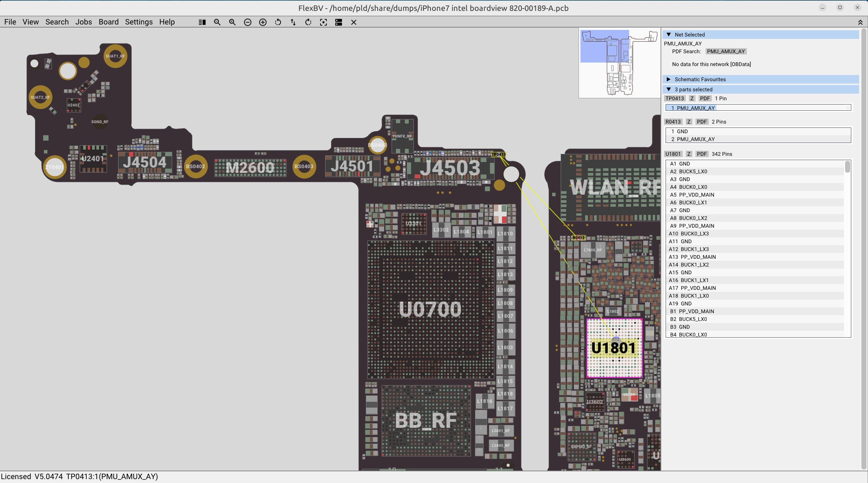This screenshot has height=483, width=868.
Task: Open the Search menu
Action: (x=57, y=22)
